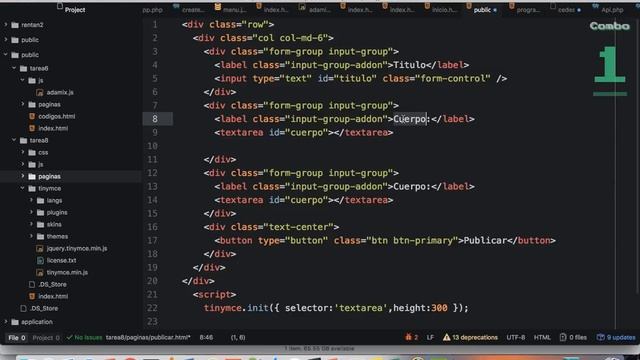Image resolution: width=640 pixels, height=360 pixels.
Task: Click the Project panel header icon
Action: (60, 6)
